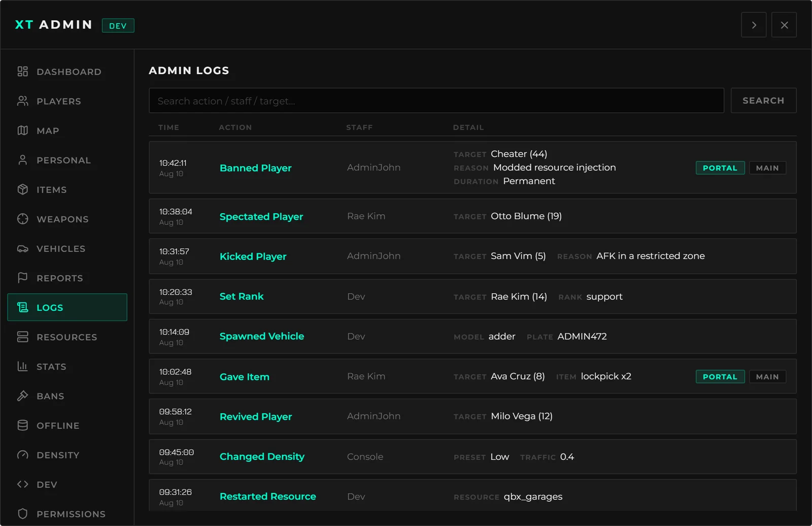Viewport: 812px width, 526px height.
Task: Click PORTAL on the Gave Item row
Action: click(720, 377)
